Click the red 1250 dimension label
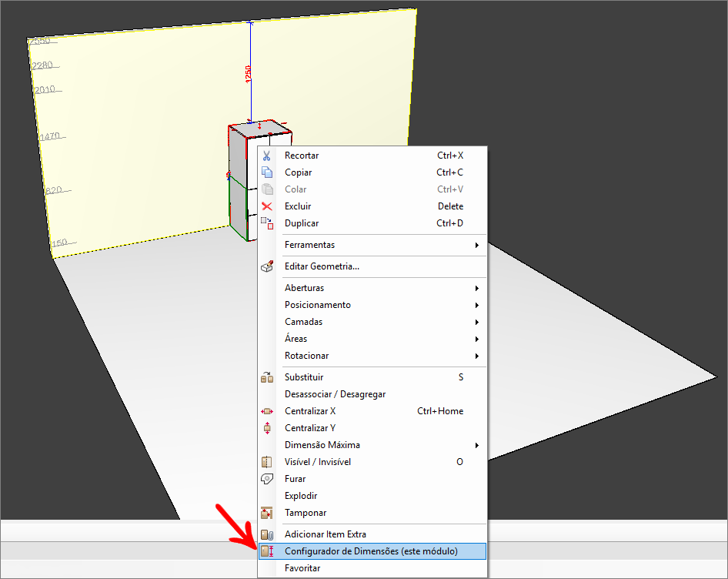728x579 pixels. (248, 75)
